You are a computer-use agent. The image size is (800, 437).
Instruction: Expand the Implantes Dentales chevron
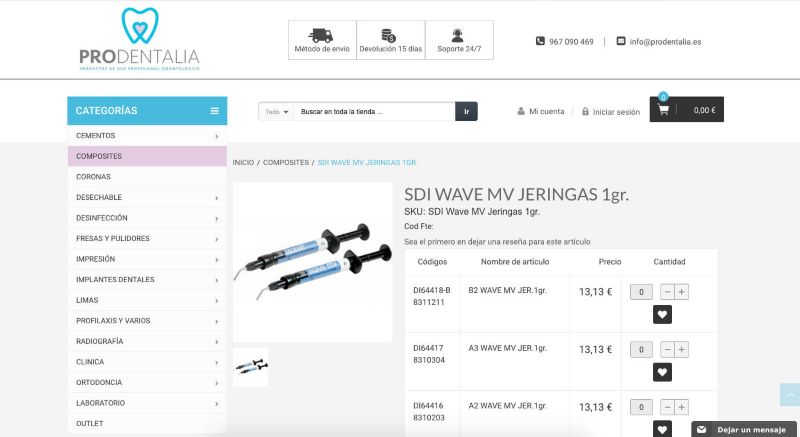click(217, 280)
